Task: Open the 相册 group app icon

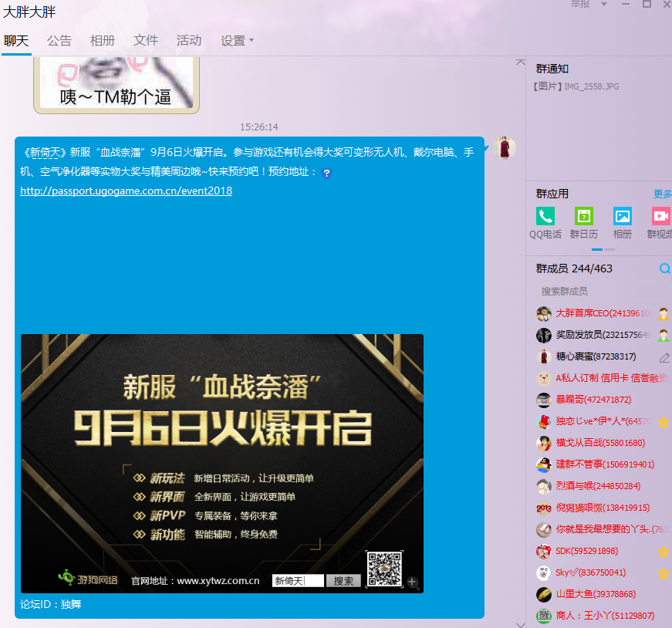Action: tap(623, 216)
